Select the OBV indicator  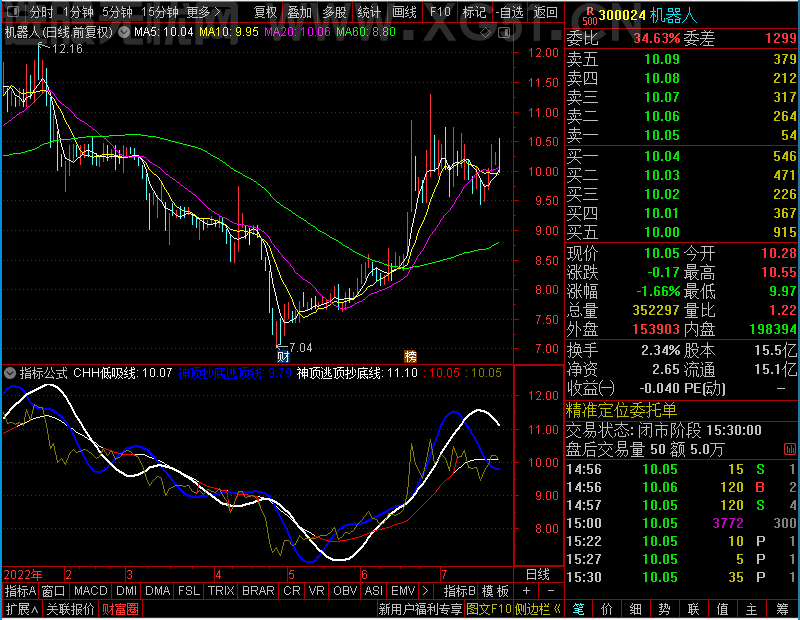click(x=345, y=591)
